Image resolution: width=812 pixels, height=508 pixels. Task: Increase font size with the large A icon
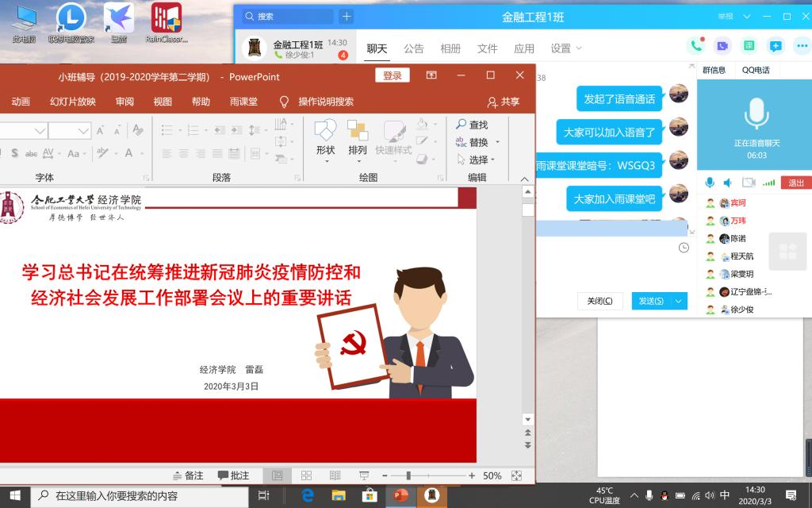click(101, 131)
